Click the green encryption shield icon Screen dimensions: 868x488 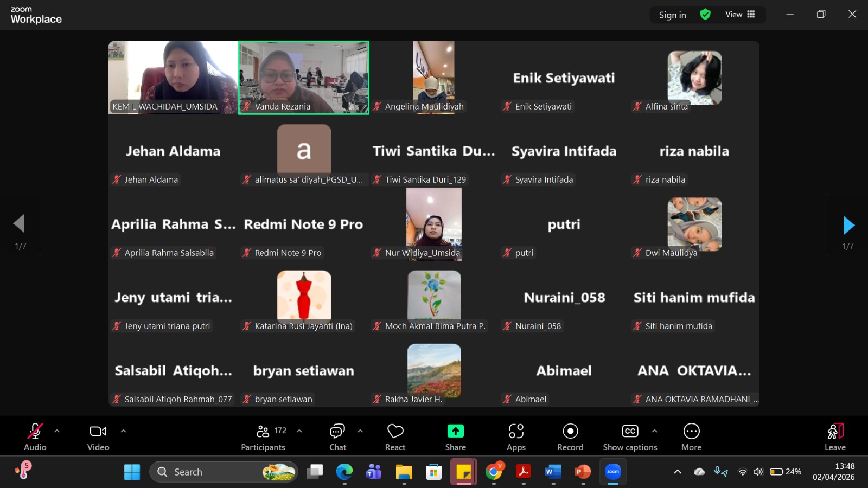pos(705,15)
